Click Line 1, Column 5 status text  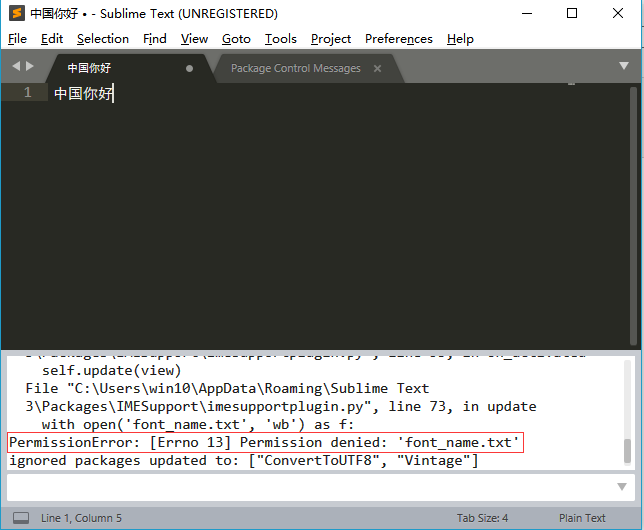pyautogui.click(x=81, y=518)
